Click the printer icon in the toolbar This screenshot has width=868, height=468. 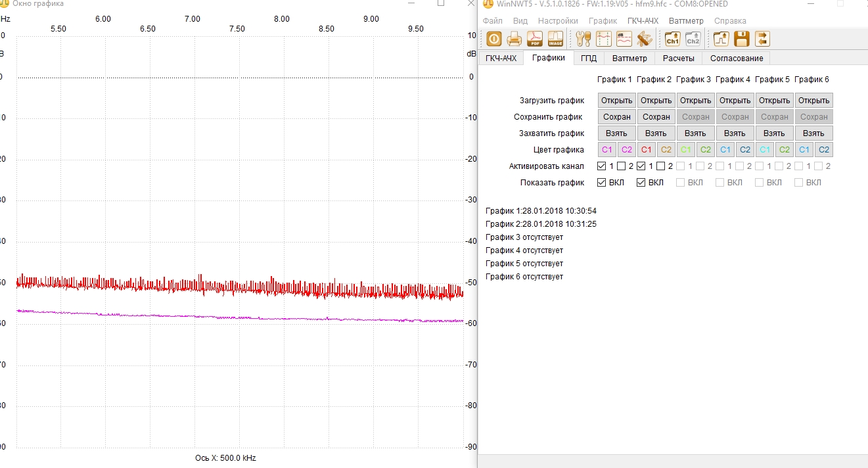click(514, 39)
